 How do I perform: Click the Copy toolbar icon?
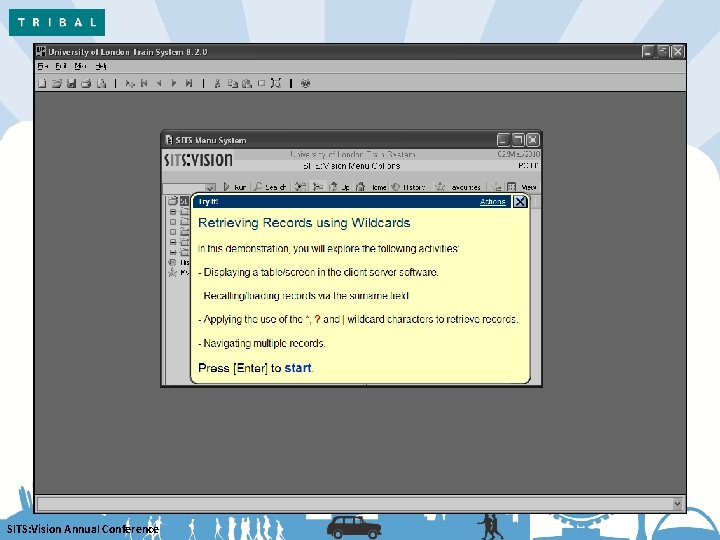tap(233, 83)
